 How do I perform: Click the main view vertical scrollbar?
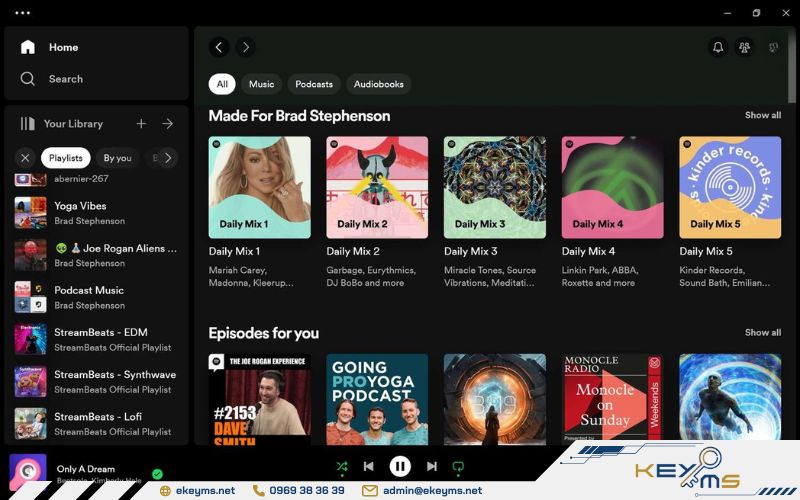click(792, 66)
